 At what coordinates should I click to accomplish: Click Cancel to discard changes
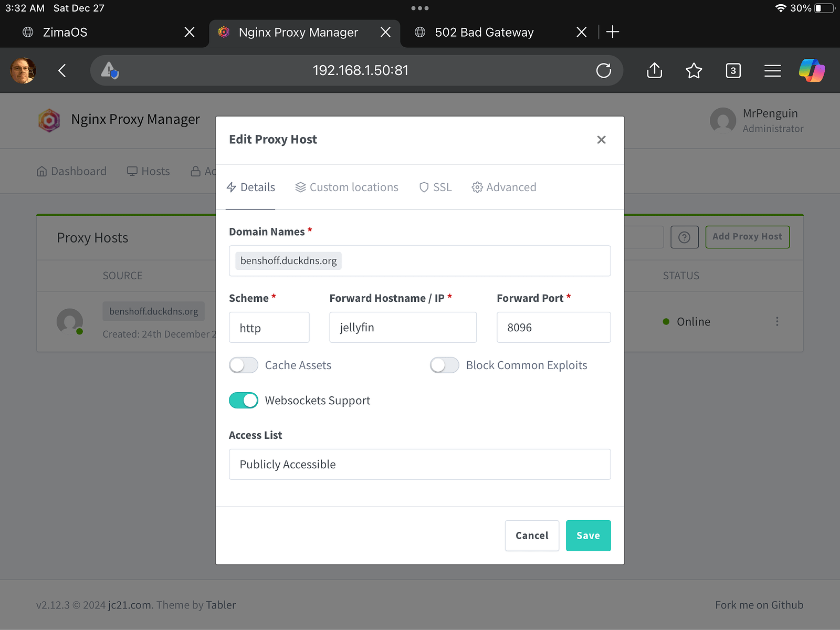click(x=531, y=535)
